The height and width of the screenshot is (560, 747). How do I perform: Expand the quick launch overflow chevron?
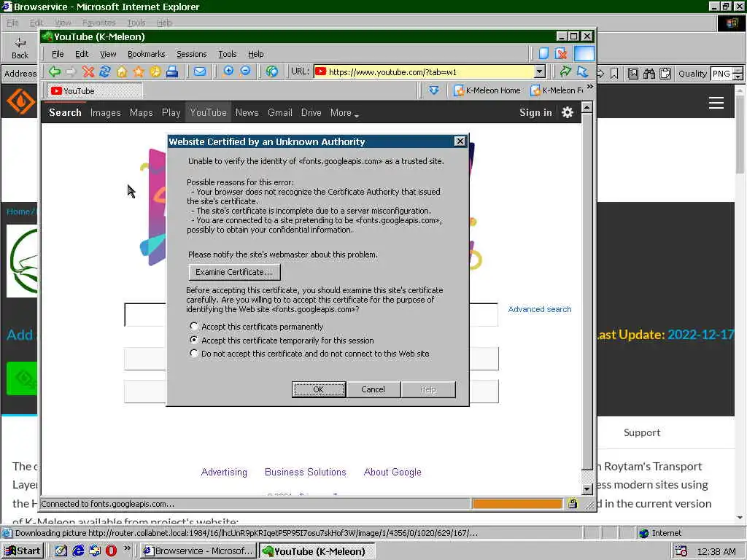tap(127, 548)
